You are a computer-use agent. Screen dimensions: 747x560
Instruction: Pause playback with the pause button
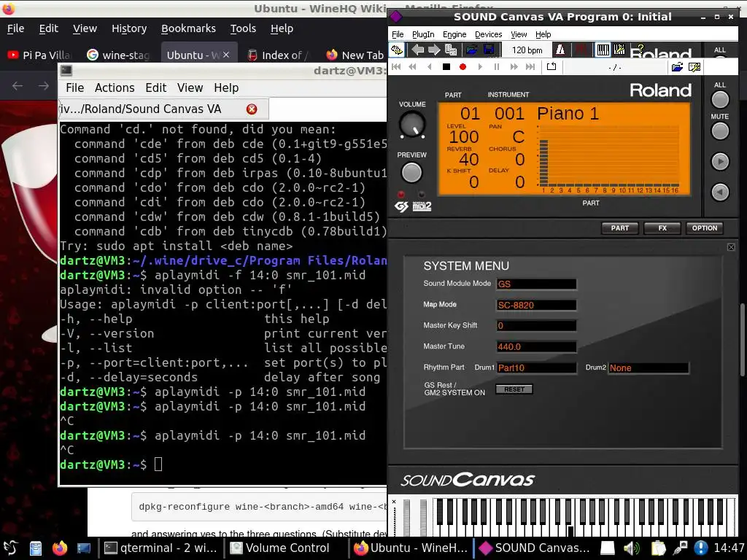pos(496,67)
